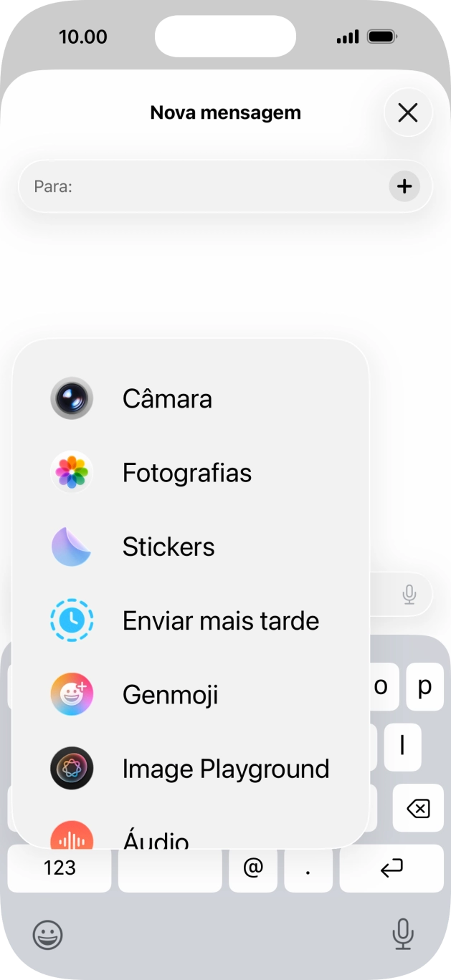Tap the Para recipient input field
This screenshot has height=980, width=451.
coord(179,186)
